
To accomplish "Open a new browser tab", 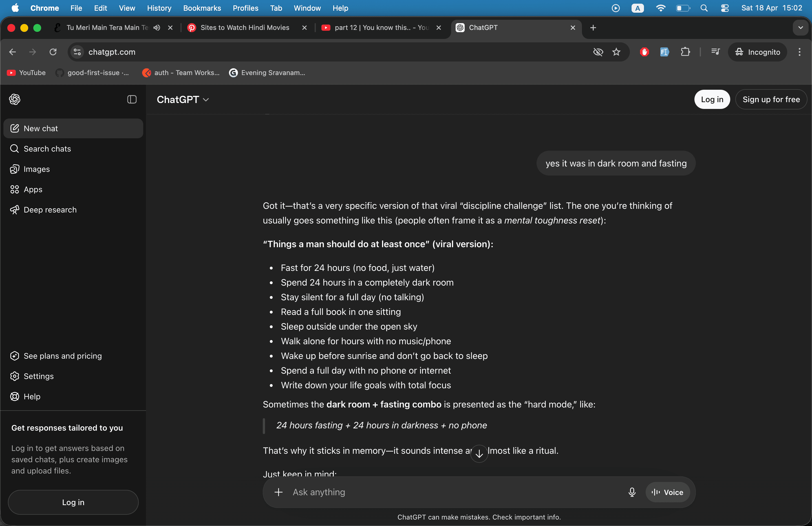I will pyautogui.click(x=593, y=28).
